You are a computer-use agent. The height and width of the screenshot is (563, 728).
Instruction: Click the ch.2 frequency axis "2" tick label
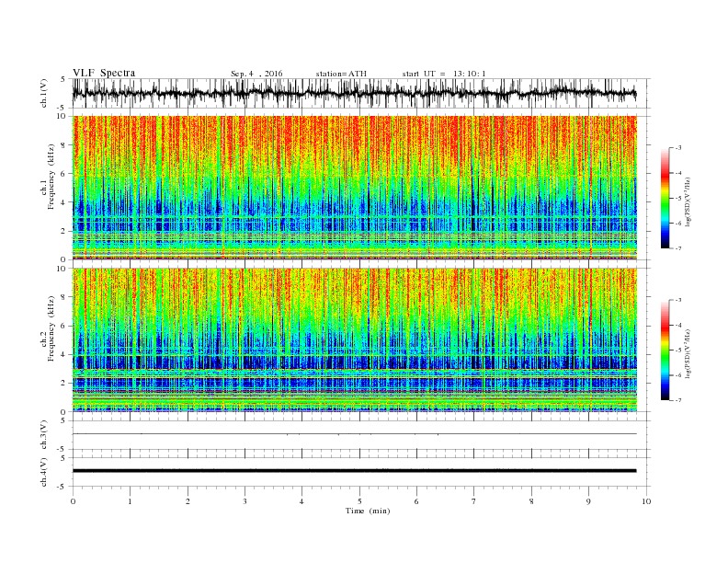click(x=63, y=384)
